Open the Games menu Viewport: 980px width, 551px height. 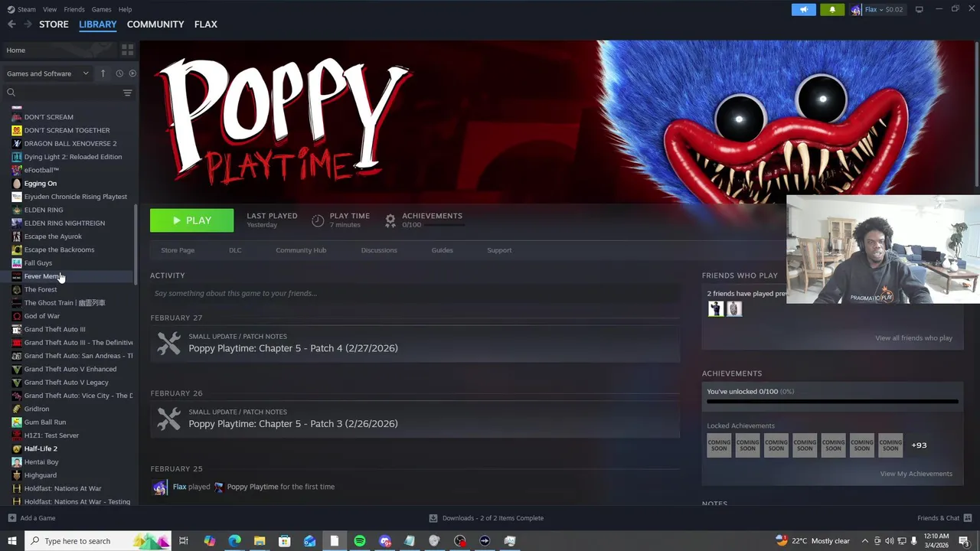click(101, 9)
